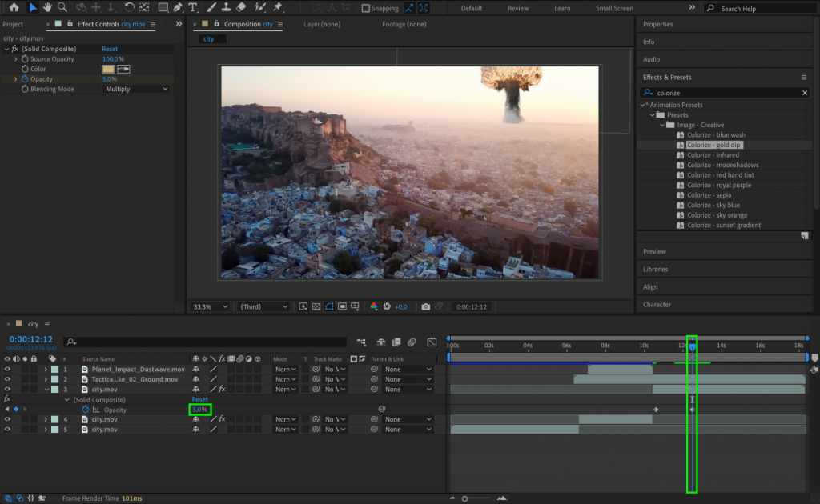The height and width of the screenshot is (504, 820).
Task: Take a snapshot of the composition view
Action: tap(425, 306)
